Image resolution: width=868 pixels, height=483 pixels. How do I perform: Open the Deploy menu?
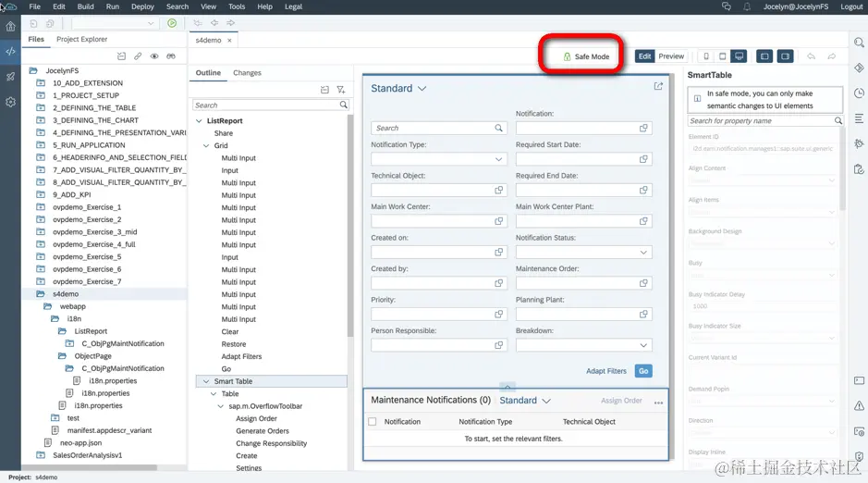coord(142,6)
